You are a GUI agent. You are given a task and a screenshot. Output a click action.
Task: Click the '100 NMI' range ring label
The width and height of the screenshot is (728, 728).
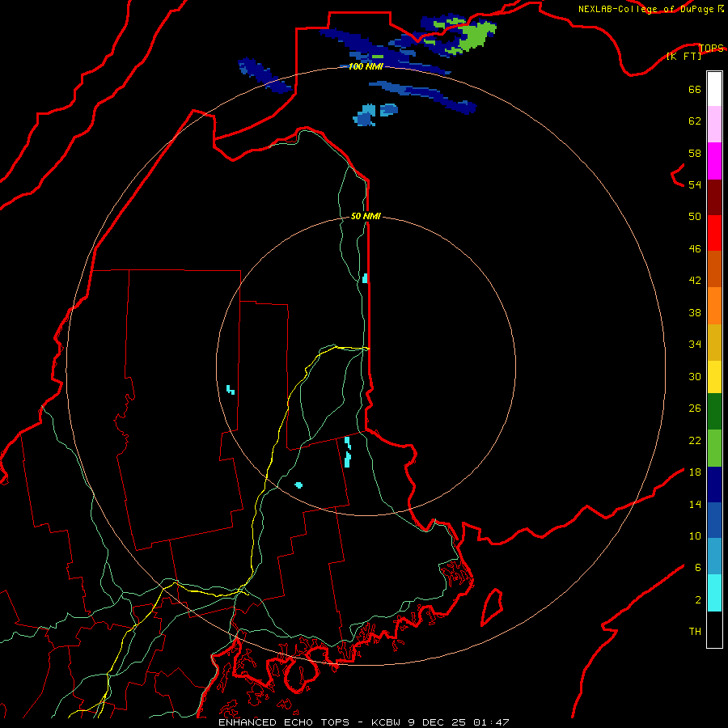tap(366, 67)
